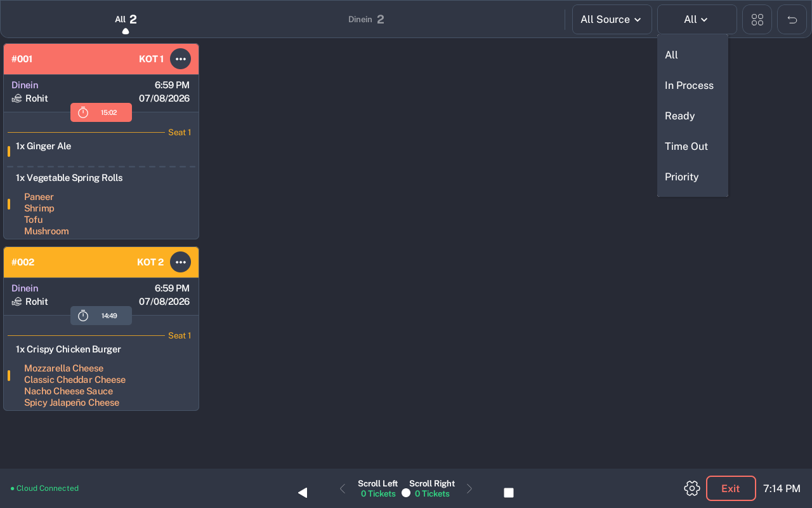The width and height of the screenshot is (812, 508).
Task: Click Seat 1 label on ticket #002
Action: (180, 335)
